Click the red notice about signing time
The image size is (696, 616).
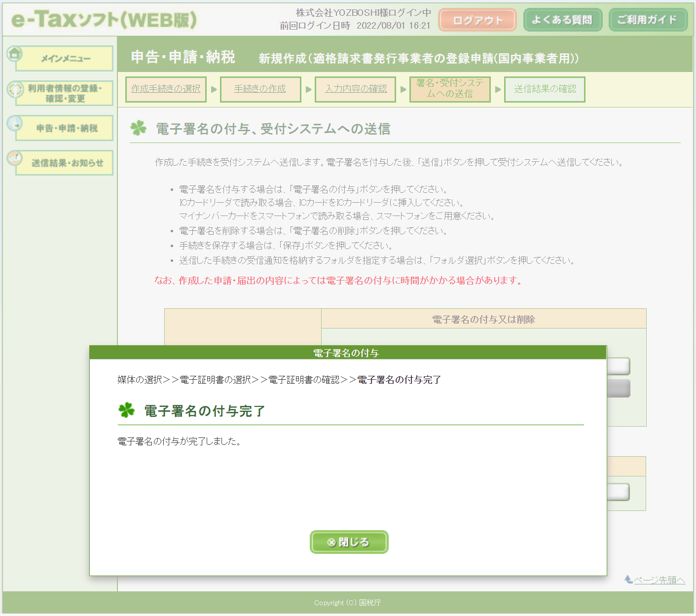[339, 280]
